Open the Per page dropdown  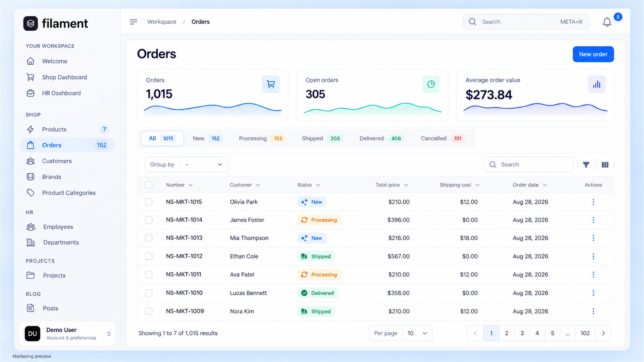pyautogui.click(x=417, y=333)
